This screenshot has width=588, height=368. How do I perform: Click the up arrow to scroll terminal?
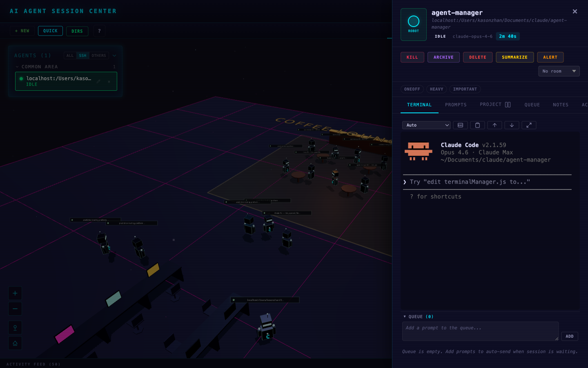click(494, 125)
